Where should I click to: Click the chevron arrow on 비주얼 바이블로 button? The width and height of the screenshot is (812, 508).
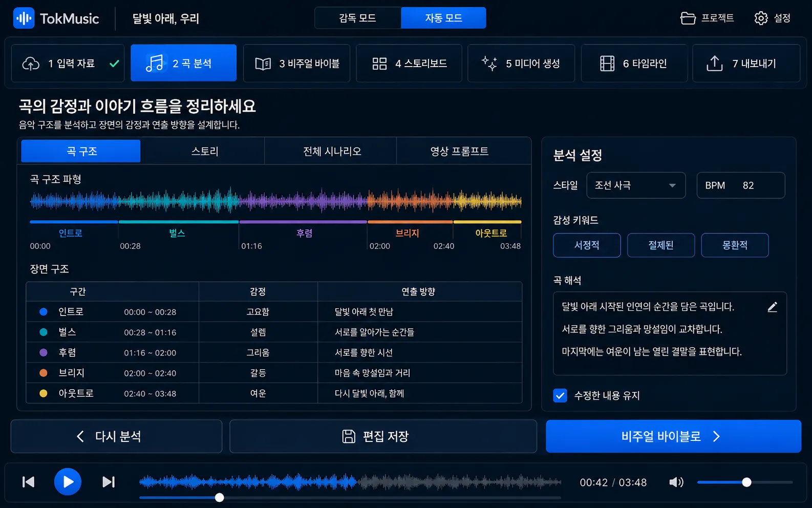pos(716,436)
